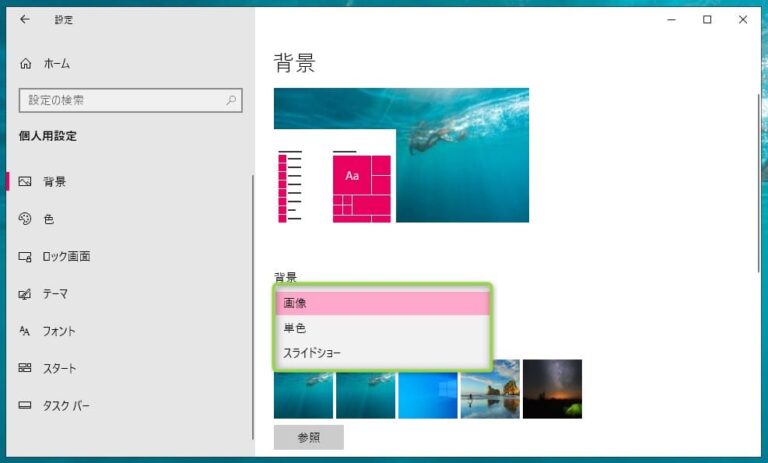
Task: Minimize the settings window
Action: 672,20
